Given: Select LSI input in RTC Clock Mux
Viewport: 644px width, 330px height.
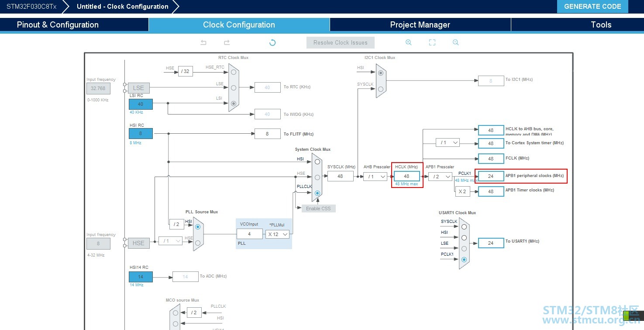Looking at the screenshot, I should pos(234,104).
